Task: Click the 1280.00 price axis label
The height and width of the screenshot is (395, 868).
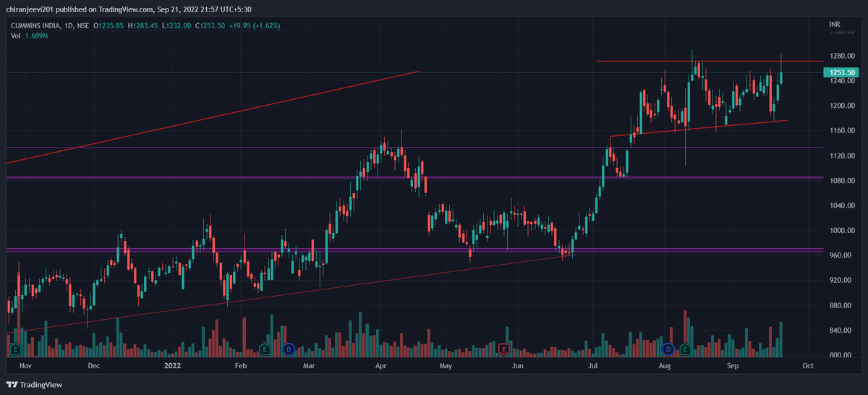Action: click(x=842, y=56)
